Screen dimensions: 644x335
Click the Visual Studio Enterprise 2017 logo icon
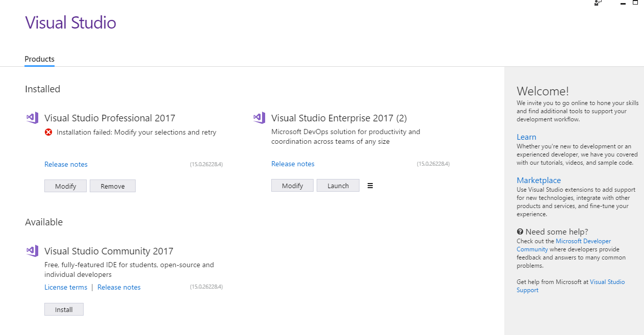(x=259, y=118)
